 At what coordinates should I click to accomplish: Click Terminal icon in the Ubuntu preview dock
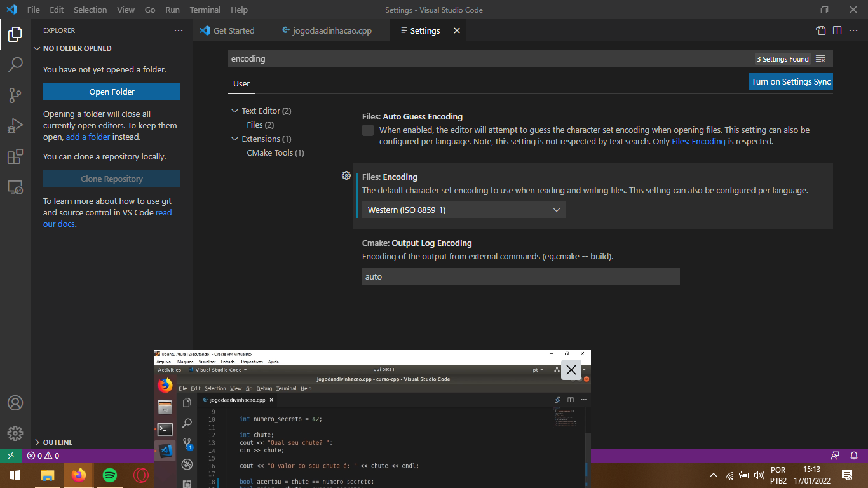click(x=165, y=430)
